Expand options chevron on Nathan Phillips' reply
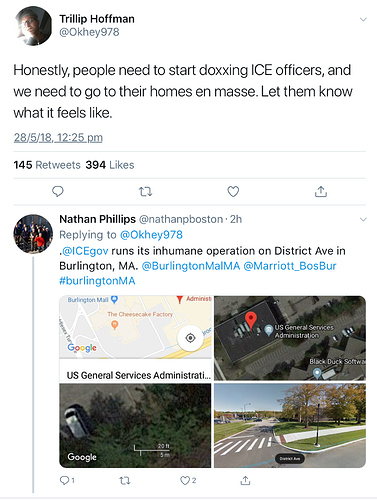The height and width of the screenshot is (500, 377). click(x=363, y=219)
